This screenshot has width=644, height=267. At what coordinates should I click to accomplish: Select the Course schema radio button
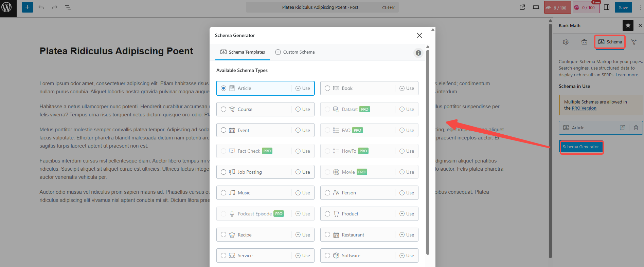coord(223,109)
